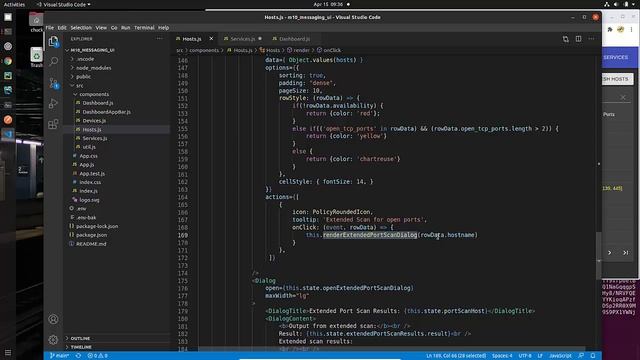Screen dimensions: 640x360
Task: Click the SERVICES tab in the browser page
Action: [616, 57]
